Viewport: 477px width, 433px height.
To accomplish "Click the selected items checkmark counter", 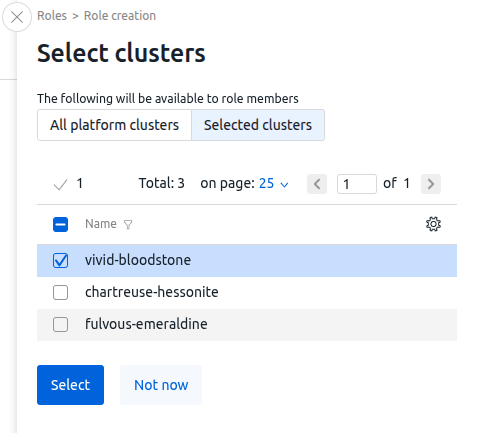I will coord(68,184).
